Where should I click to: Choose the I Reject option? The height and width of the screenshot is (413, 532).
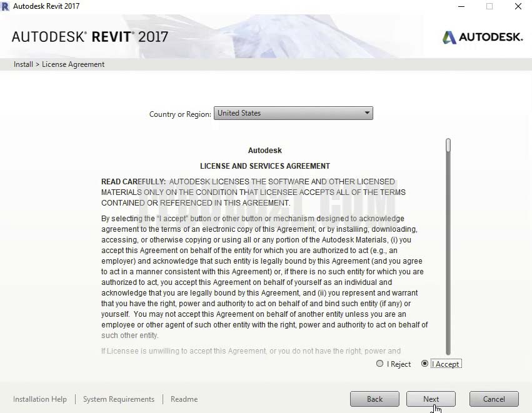tap(380, 364)
